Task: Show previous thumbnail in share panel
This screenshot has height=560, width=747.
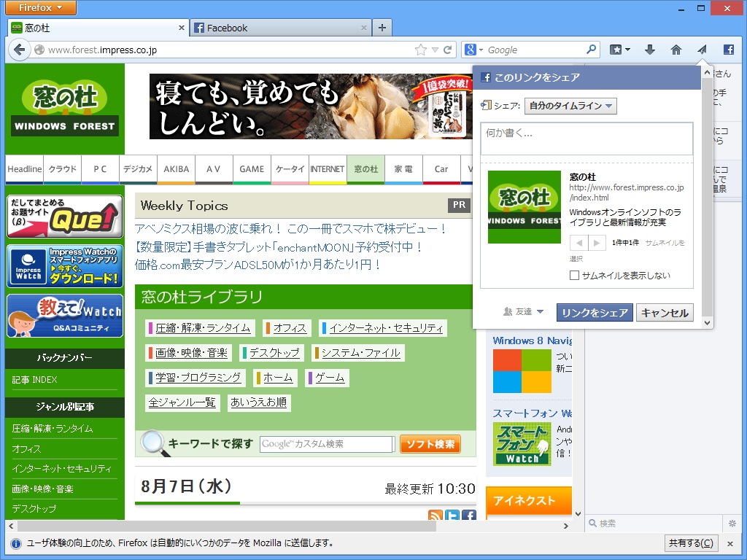Action: click(x=578, y=243)
